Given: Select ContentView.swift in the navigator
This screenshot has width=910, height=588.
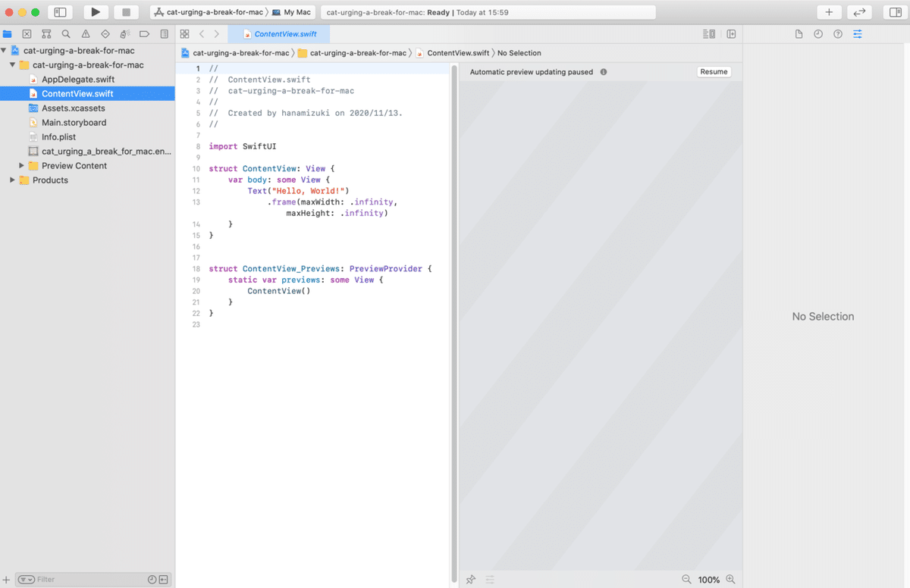Looking at the screenshot, I should tap(87, 94).
